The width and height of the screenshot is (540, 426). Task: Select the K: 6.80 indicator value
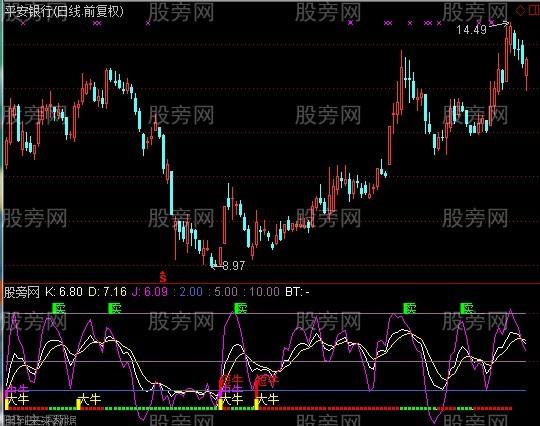[x=64, y=292]
